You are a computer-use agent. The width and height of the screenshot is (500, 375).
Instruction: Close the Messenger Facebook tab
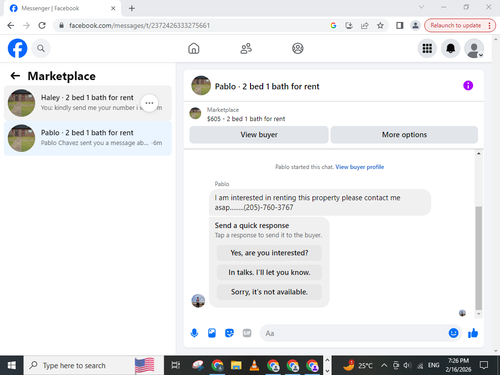click(x=113, y=8)
